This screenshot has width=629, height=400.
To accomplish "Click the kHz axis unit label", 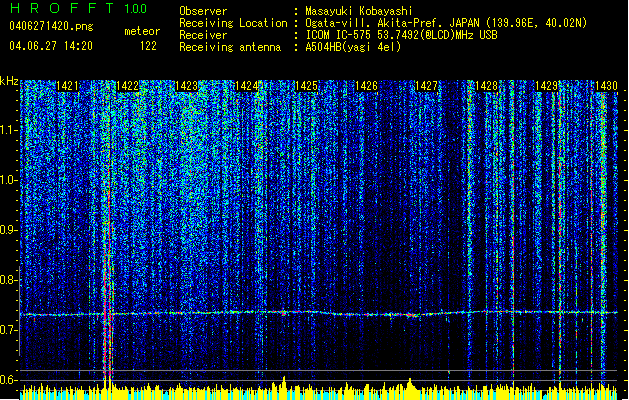I will coord(9,81).
